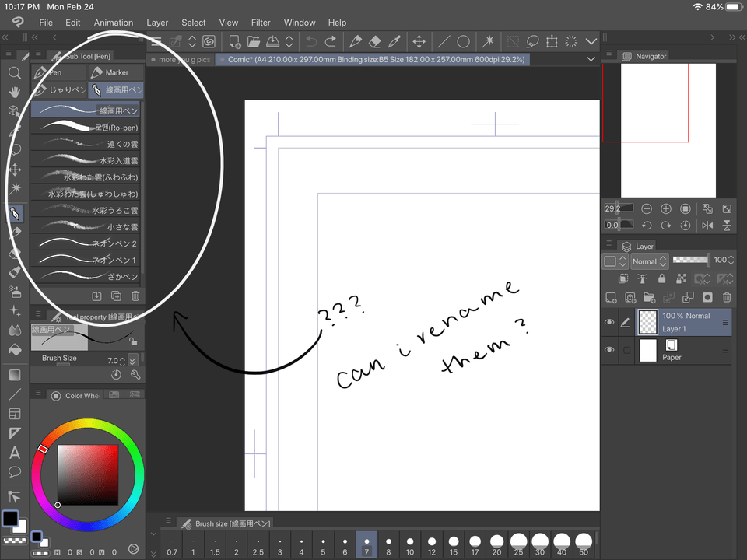Open the Normal blending mode dropdown

click(x=649, y=261)
